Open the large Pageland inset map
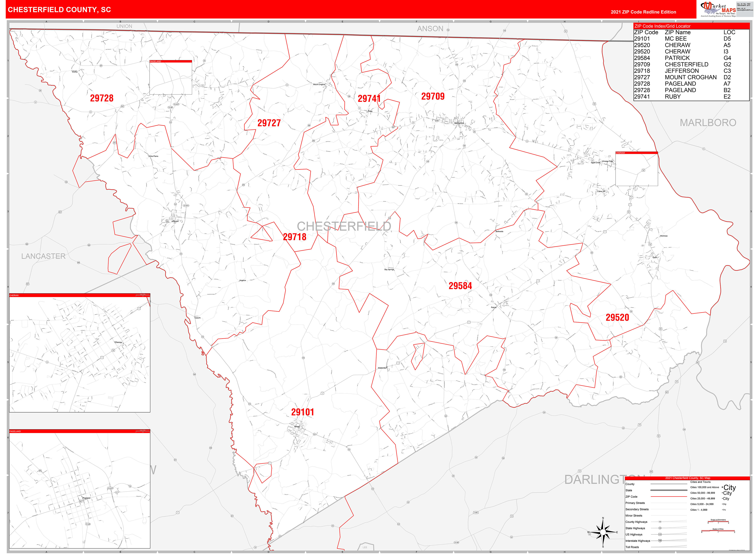 80,489
